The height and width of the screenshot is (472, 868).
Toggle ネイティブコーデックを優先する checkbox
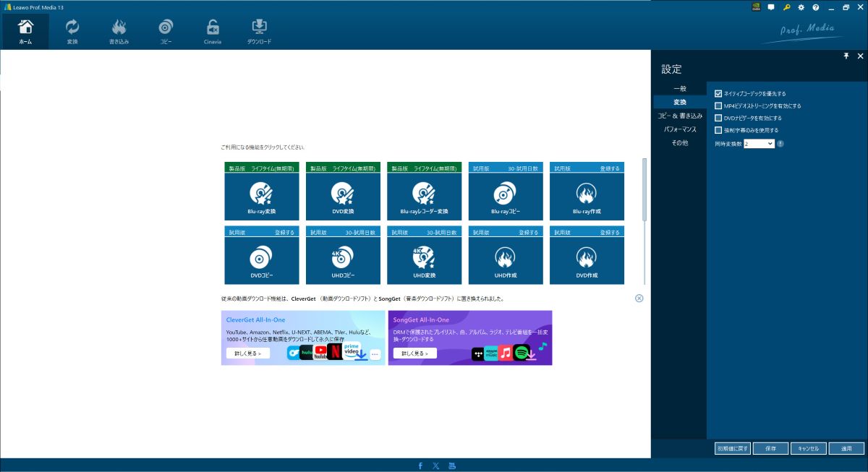(x=718, y=93)
